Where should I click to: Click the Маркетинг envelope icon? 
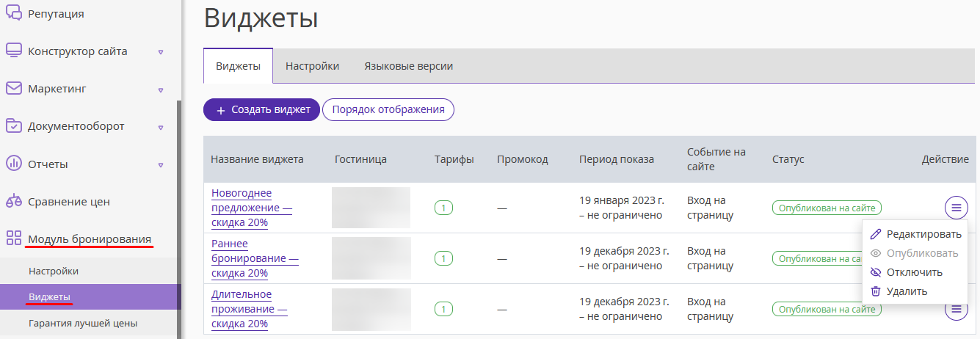[x=13, y=88]
